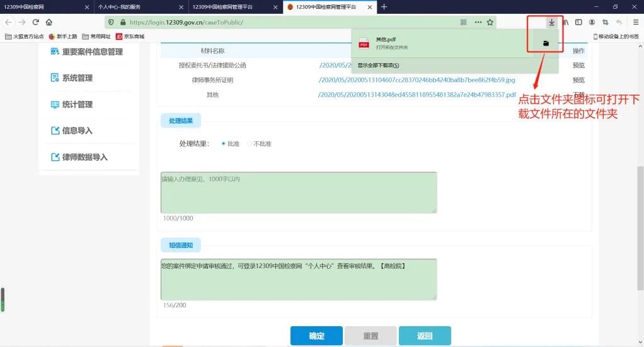Click 显示全部下载项 in downloads panel

378,66
